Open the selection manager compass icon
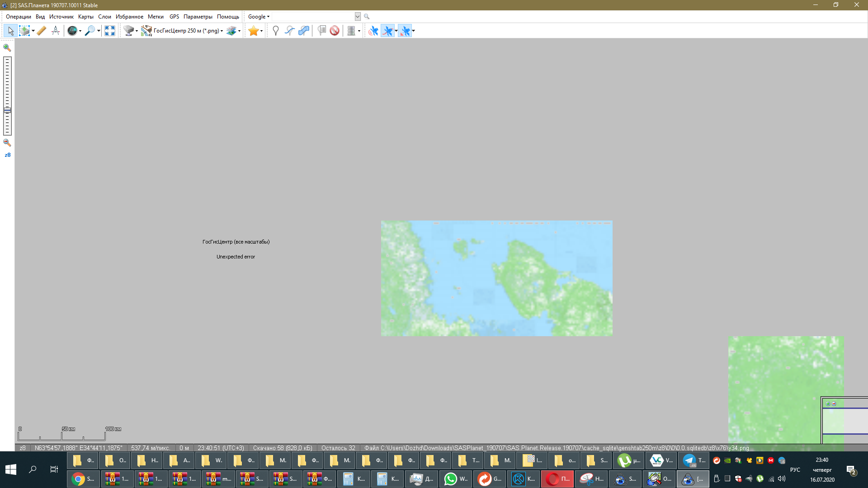The height and width of the screenshot is (488, 868). coord(56,31)
